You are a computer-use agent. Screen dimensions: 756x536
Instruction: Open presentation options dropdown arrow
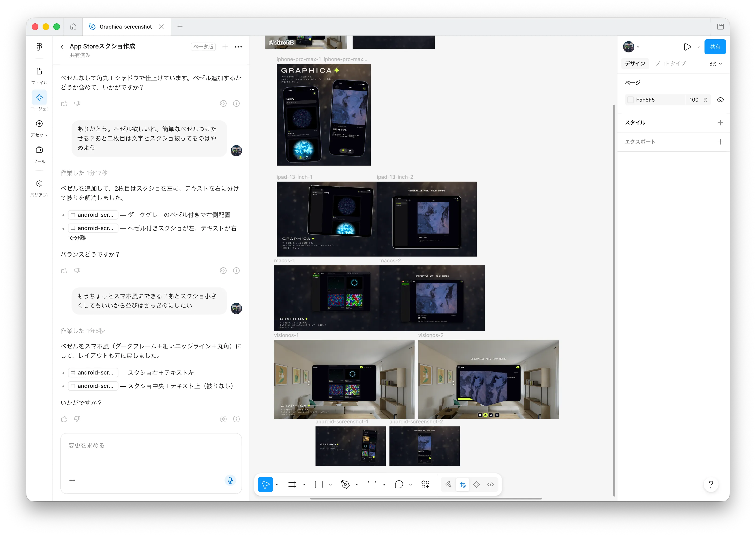(699, 47)
